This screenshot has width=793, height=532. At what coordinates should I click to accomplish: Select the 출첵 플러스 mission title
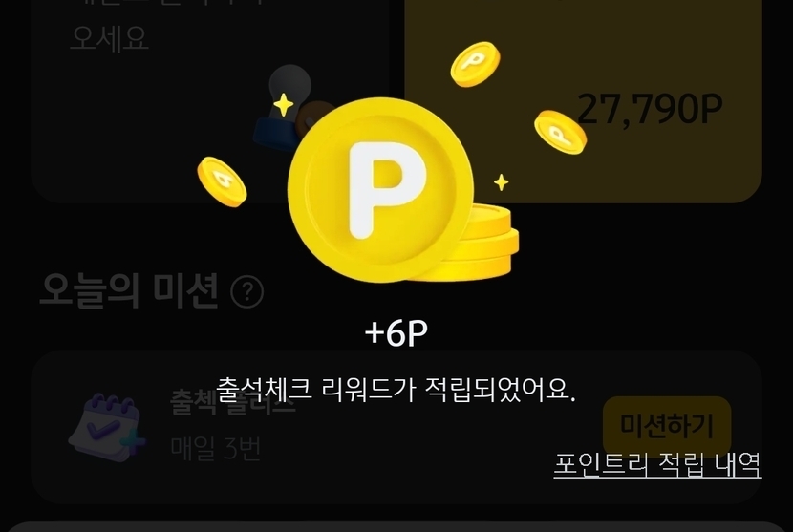[232, 402]
